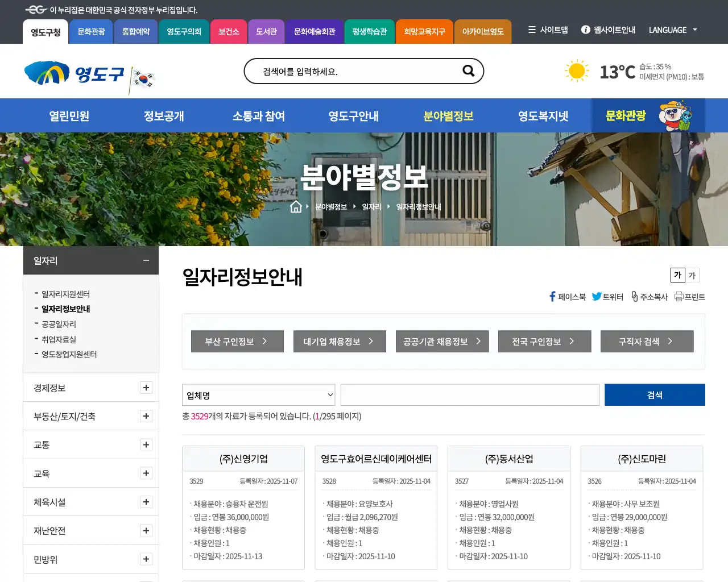
Task: Open the 사이트맵 sitemap
Action: [548, 30]
